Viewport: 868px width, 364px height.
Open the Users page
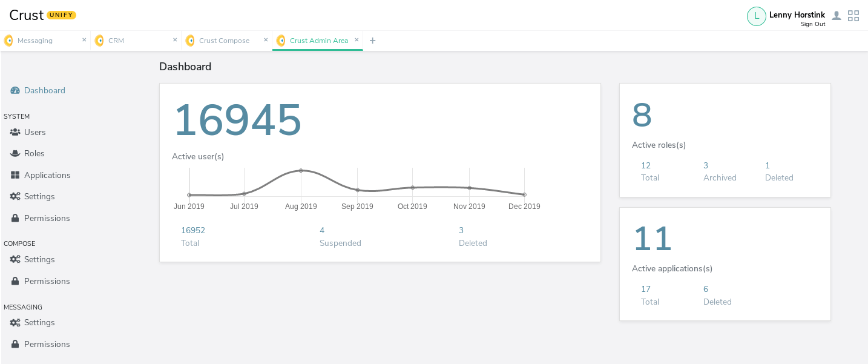(x=35, y=132)
